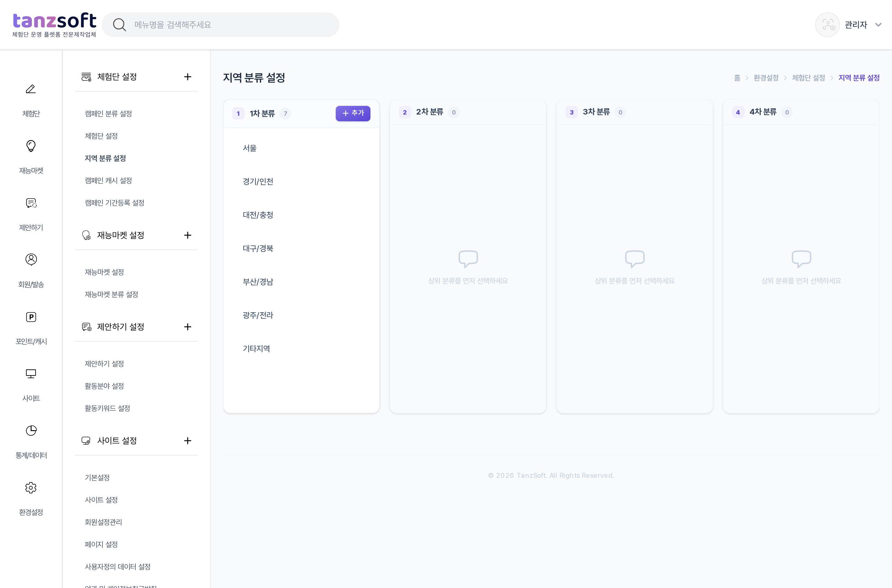This screenshot has height=588, width=892.
Task: Select the 부산/경남 region item
Action: pyautogui.click(x=301, y=282)
